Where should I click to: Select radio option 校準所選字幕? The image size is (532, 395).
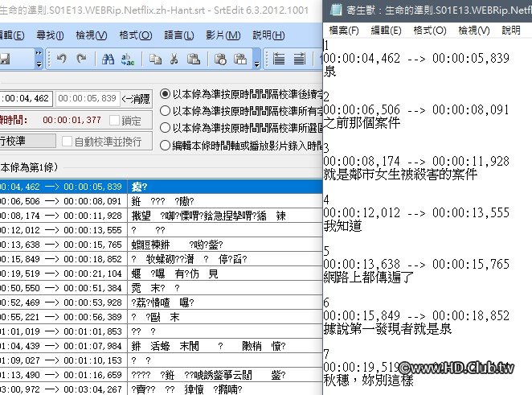(x=165, y=128)
